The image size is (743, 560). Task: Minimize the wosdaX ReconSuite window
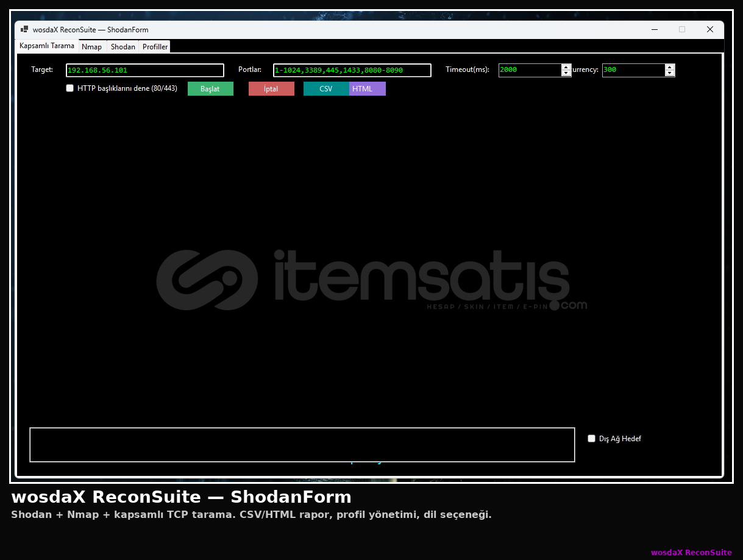[x=655, y=29]
